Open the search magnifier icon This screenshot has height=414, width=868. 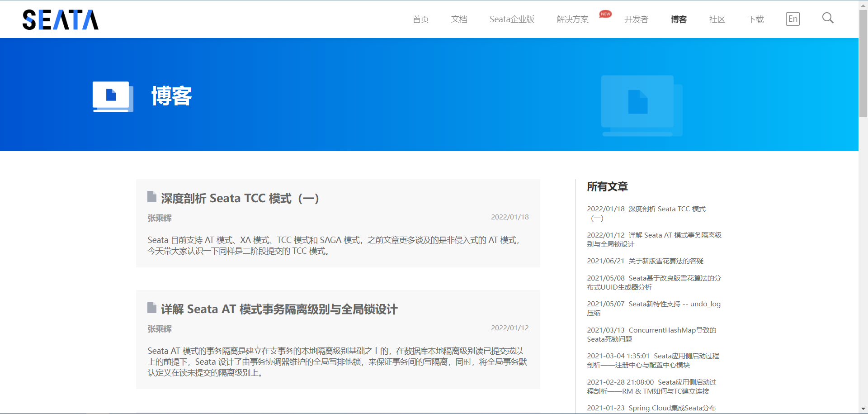click(x=827, y=19)
